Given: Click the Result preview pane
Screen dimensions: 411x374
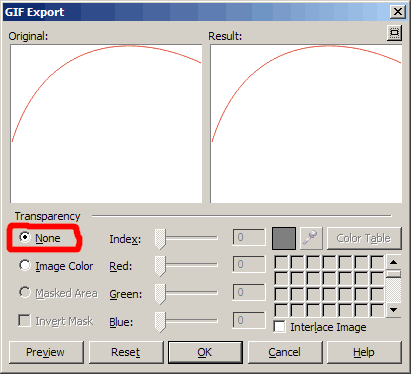Looking at the screenshot, I should [x=306, y=124].
